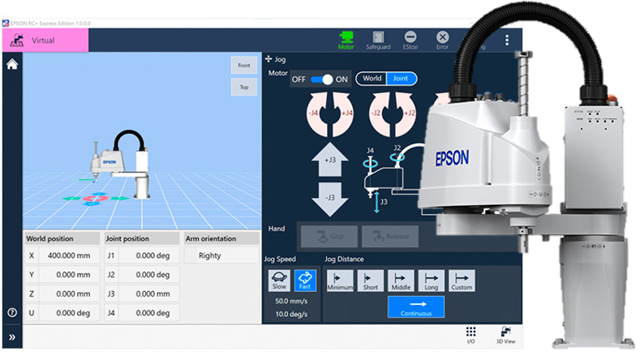644x355 pixels.
Task: Click the Error status icon
Action: pyautogui.click(x=442, y=40)
